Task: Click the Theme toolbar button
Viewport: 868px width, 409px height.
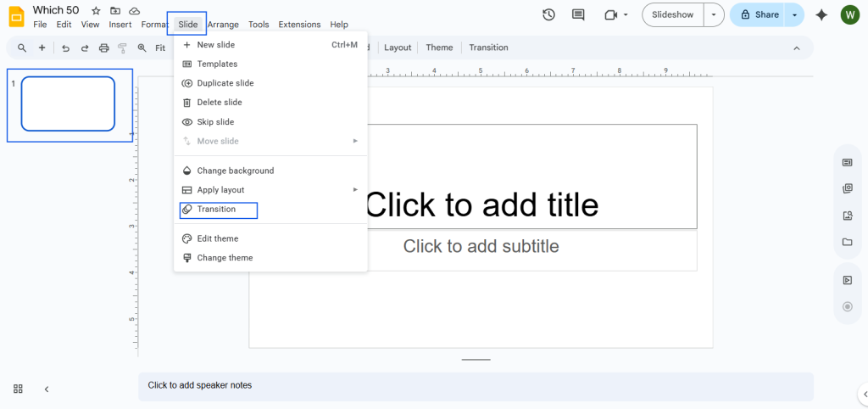Action: pyautogui.click(x=439, y=48)
